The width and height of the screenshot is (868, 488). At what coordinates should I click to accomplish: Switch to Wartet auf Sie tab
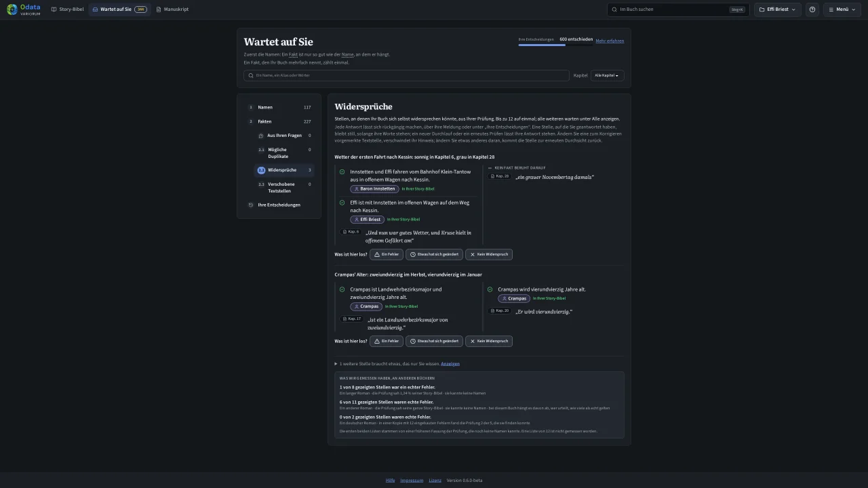click(x=119, y=9)
